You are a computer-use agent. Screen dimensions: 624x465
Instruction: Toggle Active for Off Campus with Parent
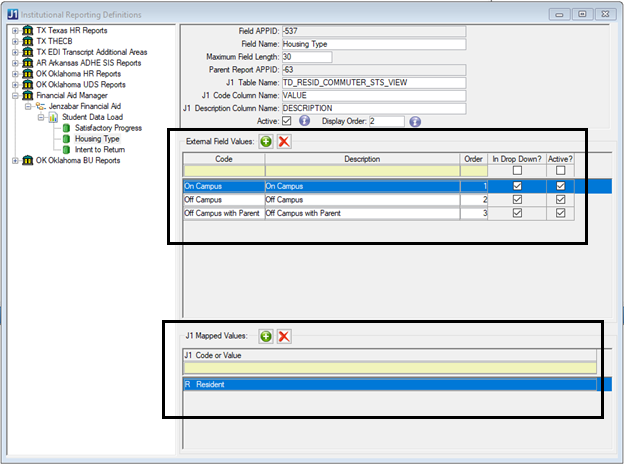coord(561,213)
